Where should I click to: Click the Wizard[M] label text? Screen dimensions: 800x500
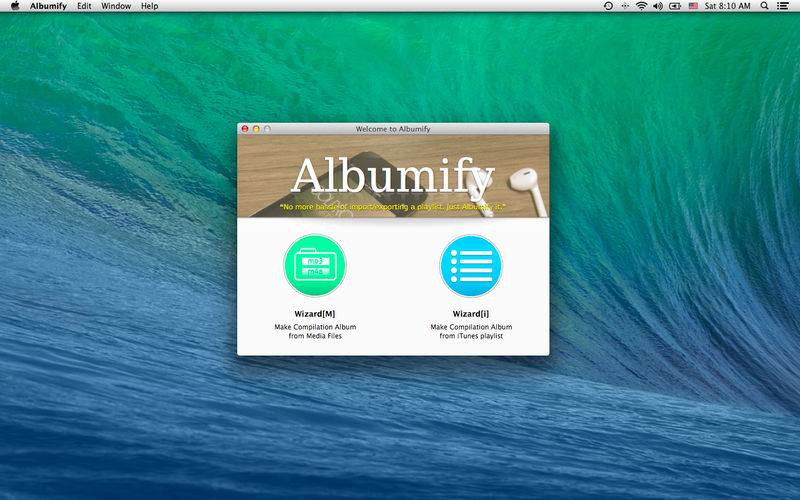(x=315, y=314)
